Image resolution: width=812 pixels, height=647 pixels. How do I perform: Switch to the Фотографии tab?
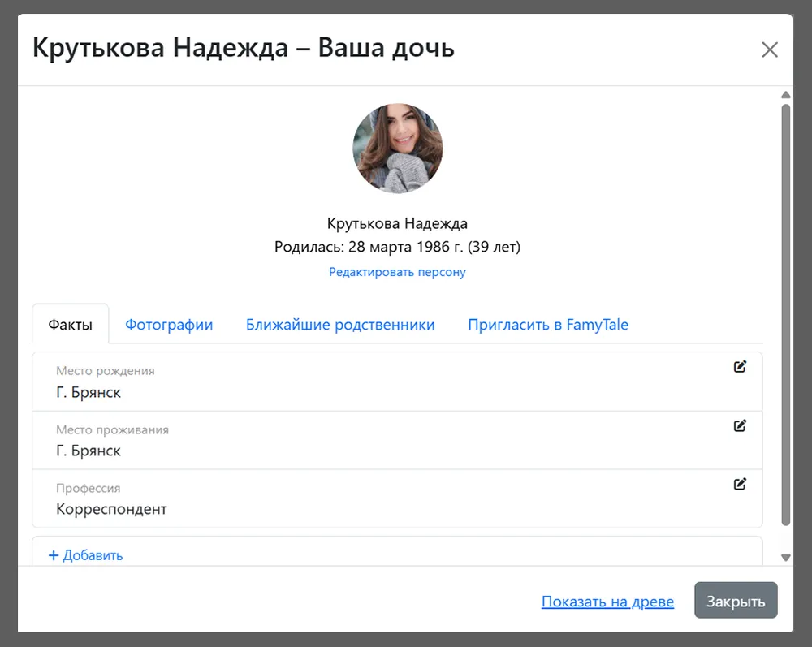[169, 325]
